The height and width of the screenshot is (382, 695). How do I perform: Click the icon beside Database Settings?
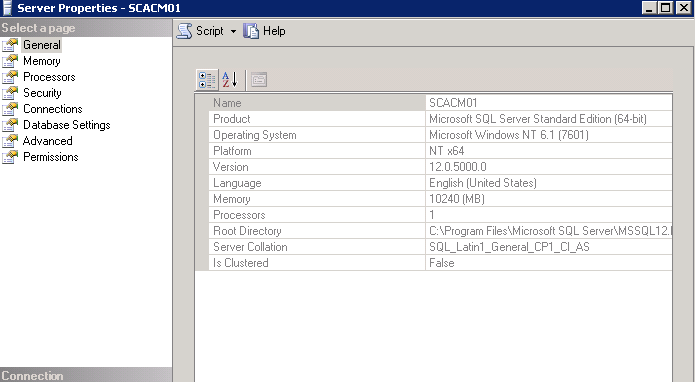[10, 125]
